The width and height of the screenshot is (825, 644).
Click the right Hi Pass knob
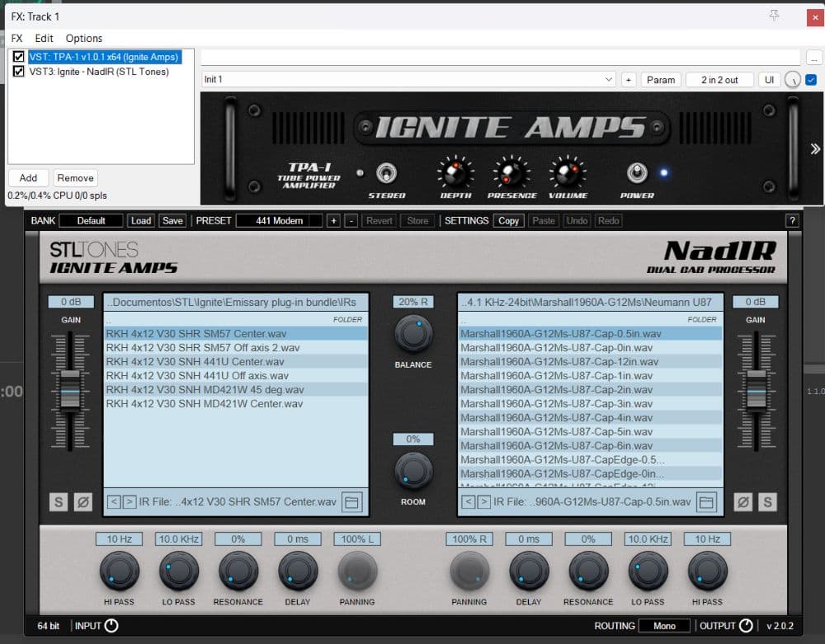click(707, 571)
